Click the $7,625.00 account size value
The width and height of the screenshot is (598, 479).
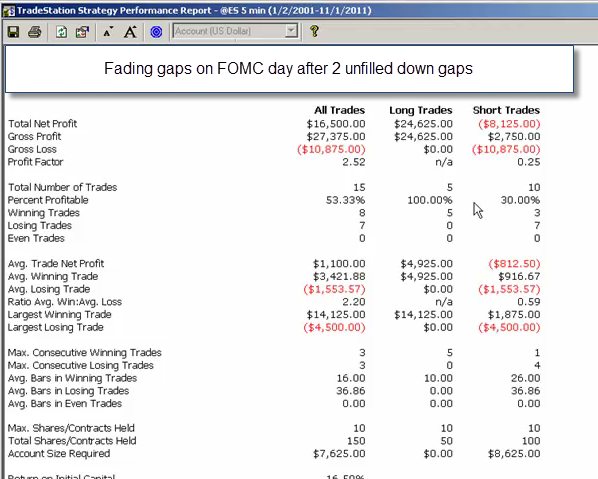click(339, 453)
